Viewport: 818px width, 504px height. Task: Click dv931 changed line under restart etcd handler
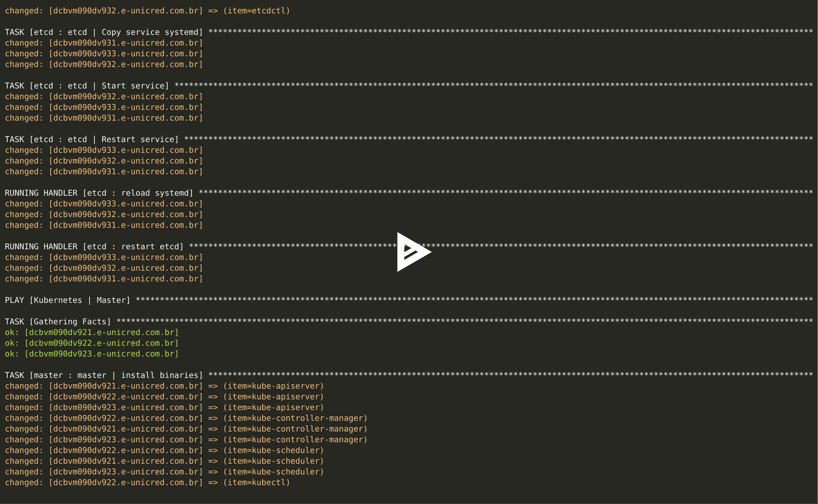tap(104, 279)
